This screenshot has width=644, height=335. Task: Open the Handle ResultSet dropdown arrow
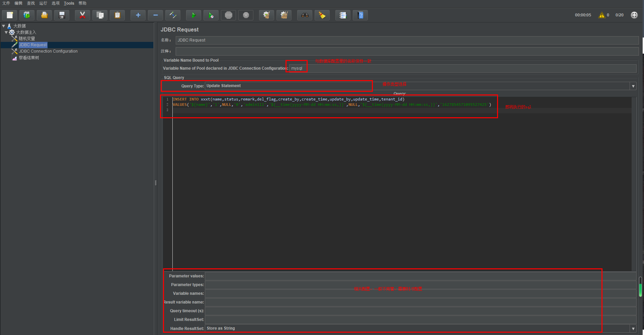(633, 329)
